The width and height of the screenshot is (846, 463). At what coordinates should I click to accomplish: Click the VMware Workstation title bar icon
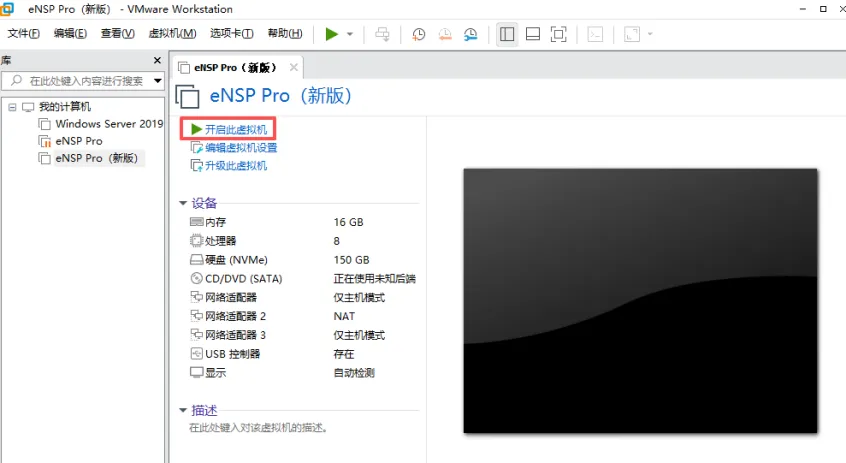(7, 9)
